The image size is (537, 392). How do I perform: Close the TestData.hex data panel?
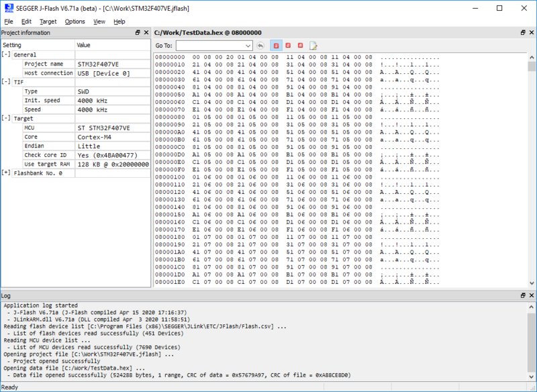(531, 32)
